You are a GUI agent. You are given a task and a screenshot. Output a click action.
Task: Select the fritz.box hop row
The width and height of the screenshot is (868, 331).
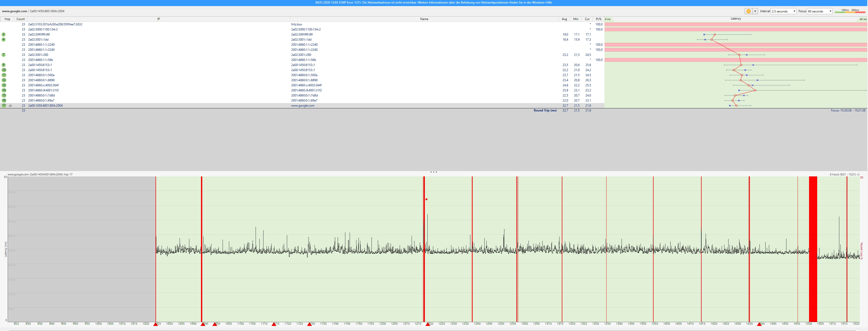(297, 24)
